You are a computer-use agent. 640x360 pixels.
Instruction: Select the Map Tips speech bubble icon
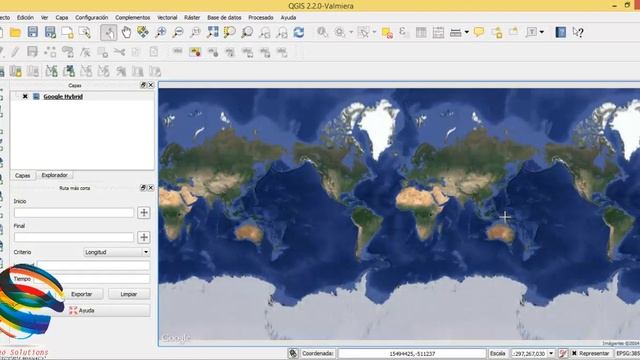pos(479,32)
